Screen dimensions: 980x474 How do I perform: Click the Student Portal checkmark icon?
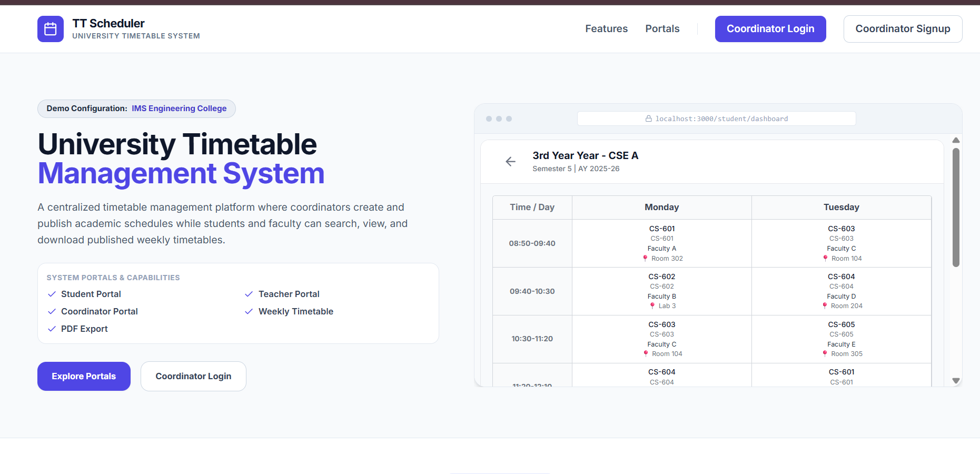52,294
